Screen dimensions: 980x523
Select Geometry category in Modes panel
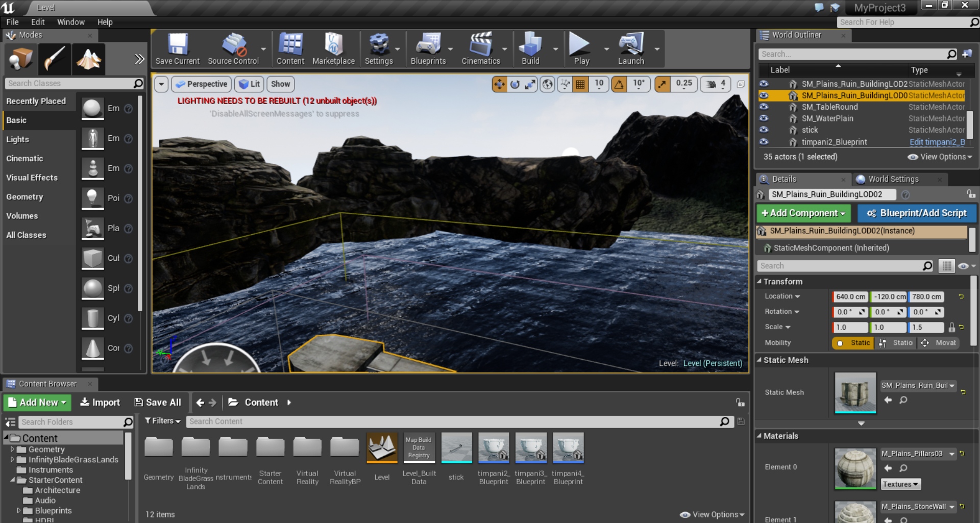(x=24, y=197)
